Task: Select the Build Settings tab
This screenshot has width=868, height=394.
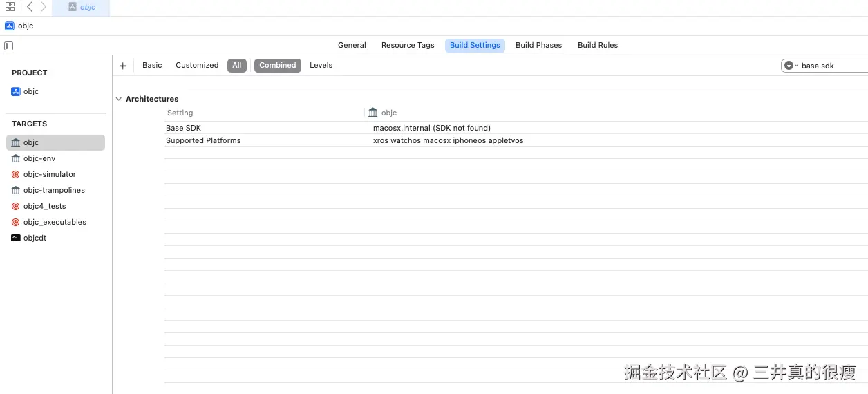Action: point(475,45)
